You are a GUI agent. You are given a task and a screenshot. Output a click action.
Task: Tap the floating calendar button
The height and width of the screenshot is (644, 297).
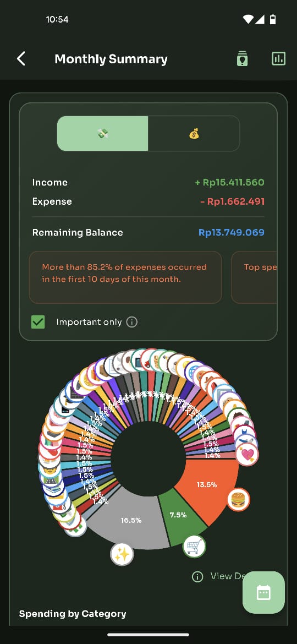[x=263, y=593]
